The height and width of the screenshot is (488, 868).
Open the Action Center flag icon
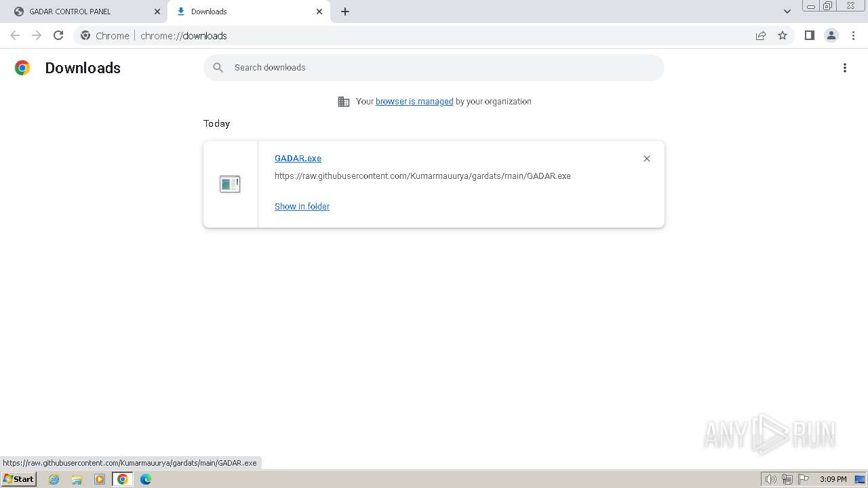tap(804, 479)
